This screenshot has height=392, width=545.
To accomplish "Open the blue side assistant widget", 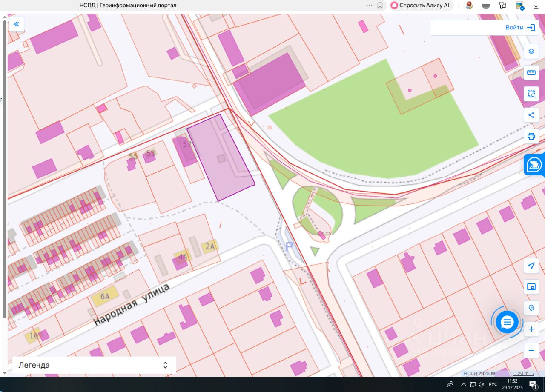I will [534, 164].
